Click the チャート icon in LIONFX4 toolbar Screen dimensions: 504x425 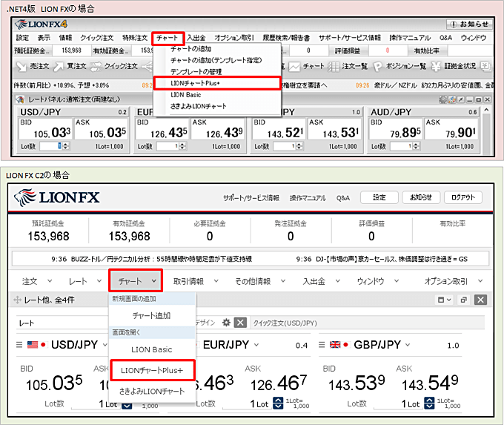coord(294,67)
